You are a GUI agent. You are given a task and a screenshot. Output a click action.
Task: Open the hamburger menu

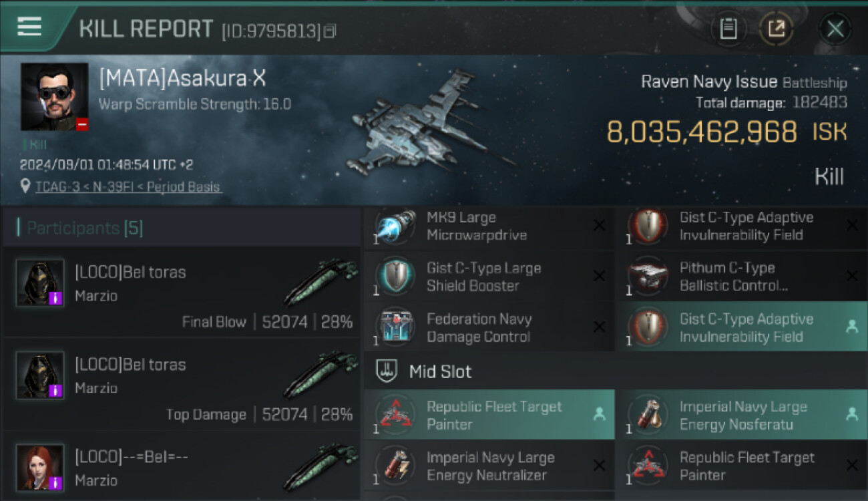(x=30, y=27)
